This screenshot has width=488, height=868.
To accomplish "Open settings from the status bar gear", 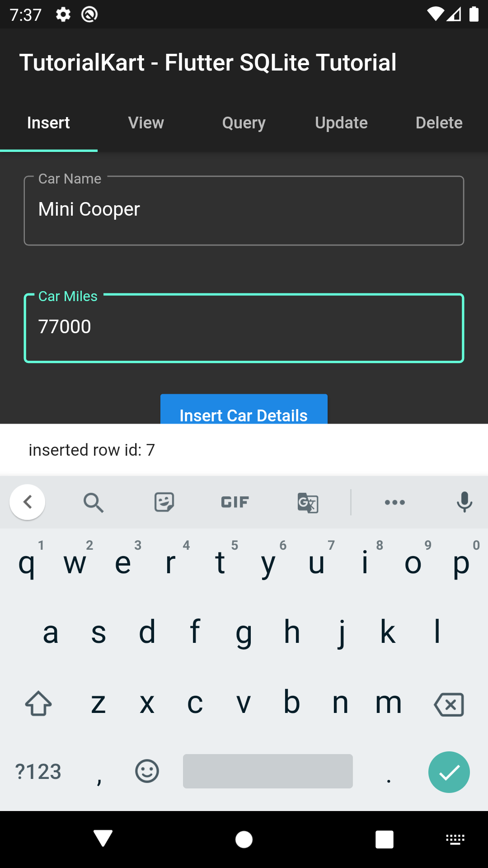I will 63,14.
